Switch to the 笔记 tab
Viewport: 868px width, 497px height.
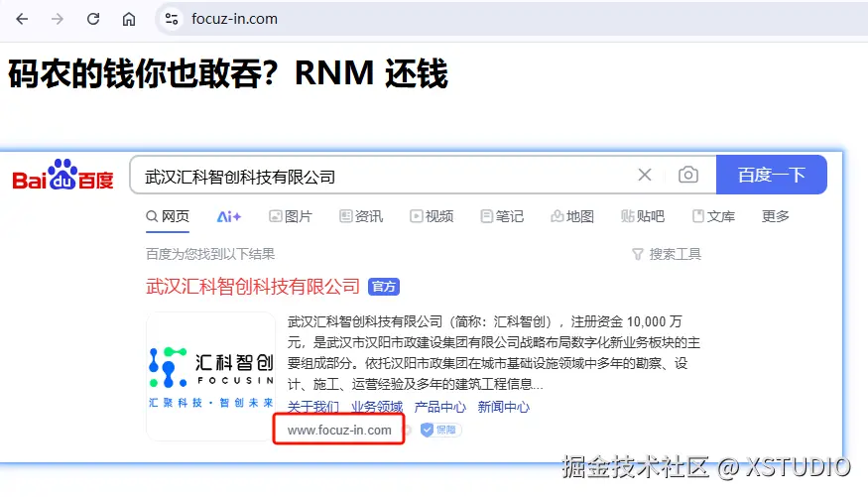502,216
